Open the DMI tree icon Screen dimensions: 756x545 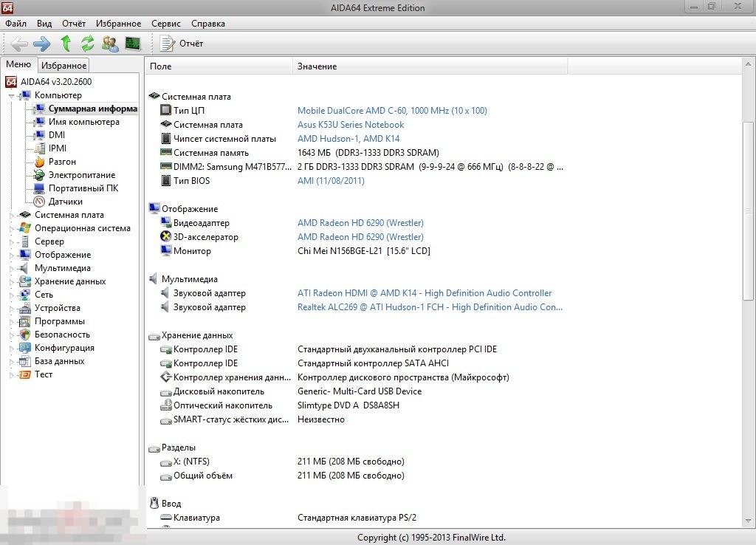click(x=40, y=135)
